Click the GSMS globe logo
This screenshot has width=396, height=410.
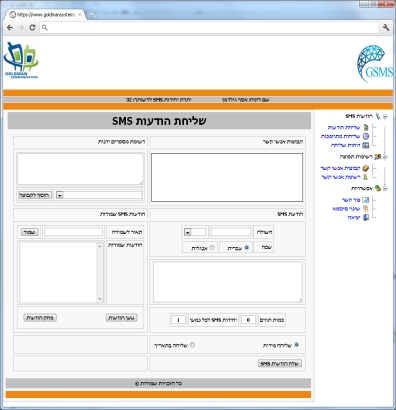(x=375, y=64)
